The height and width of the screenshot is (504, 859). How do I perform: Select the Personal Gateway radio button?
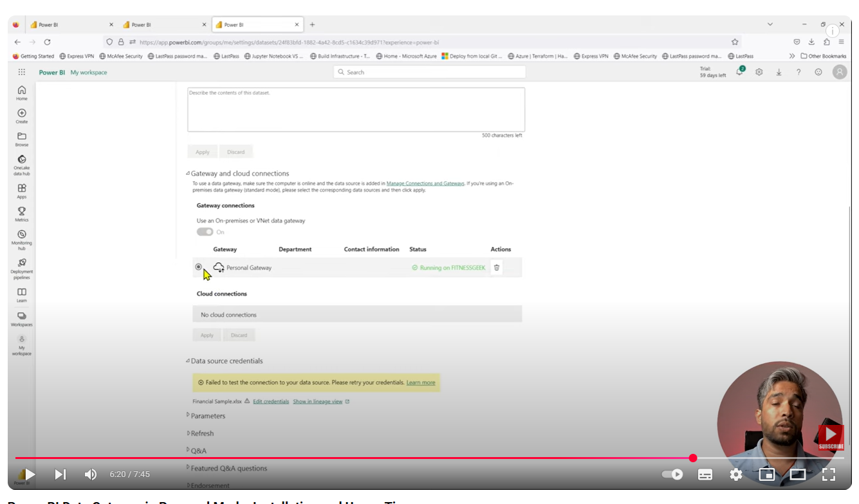click(x=198, y=267)
